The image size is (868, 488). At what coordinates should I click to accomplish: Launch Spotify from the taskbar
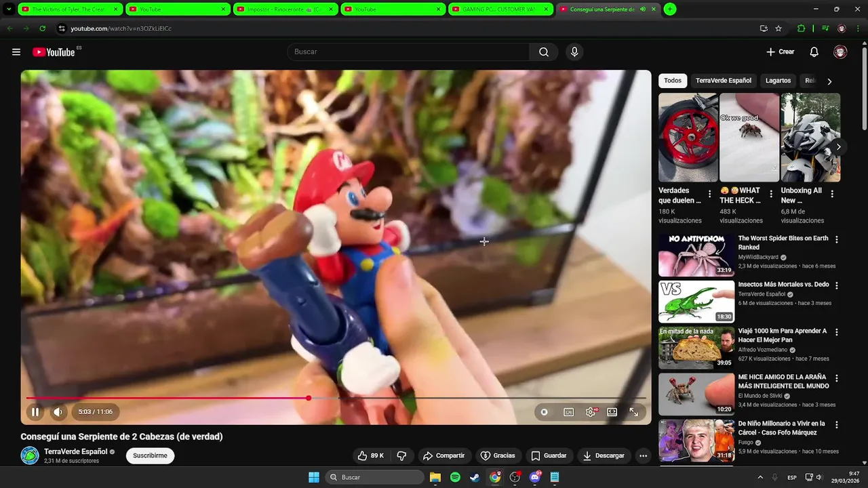click(x=455, y=477)
